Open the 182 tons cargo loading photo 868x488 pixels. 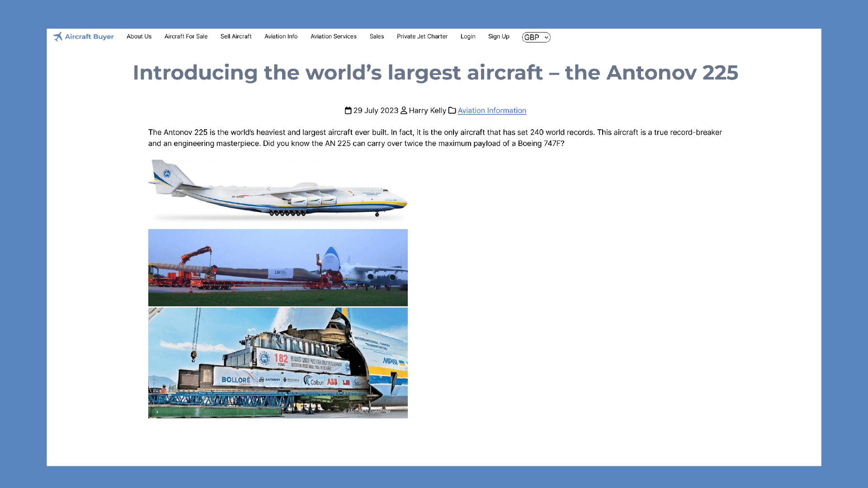tap(278, 363)
